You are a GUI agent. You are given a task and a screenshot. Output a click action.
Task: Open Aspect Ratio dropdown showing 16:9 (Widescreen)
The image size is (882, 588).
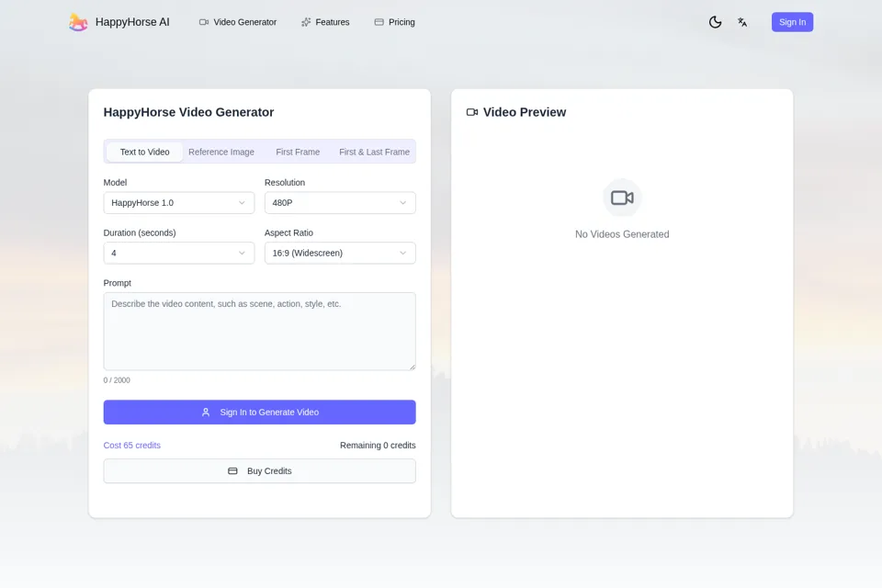(340, 254)
